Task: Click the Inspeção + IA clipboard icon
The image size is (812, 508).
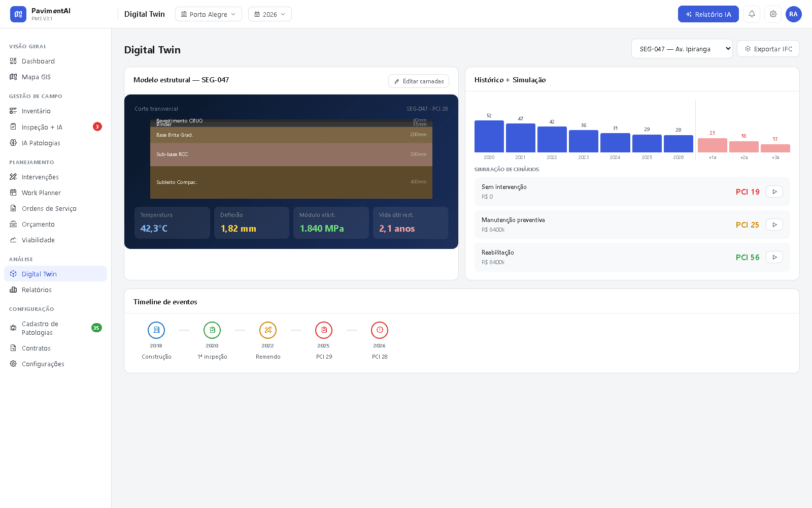Action: coord(13,127)
